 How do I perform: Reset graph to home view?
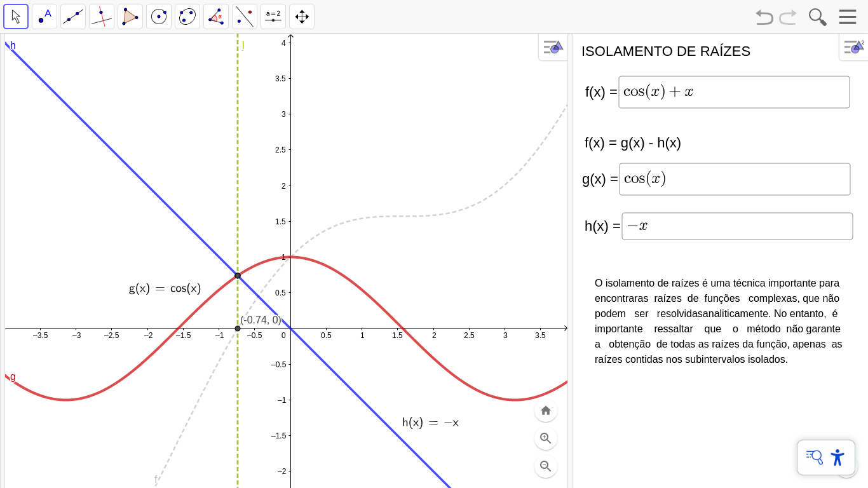tap(546, 410)
